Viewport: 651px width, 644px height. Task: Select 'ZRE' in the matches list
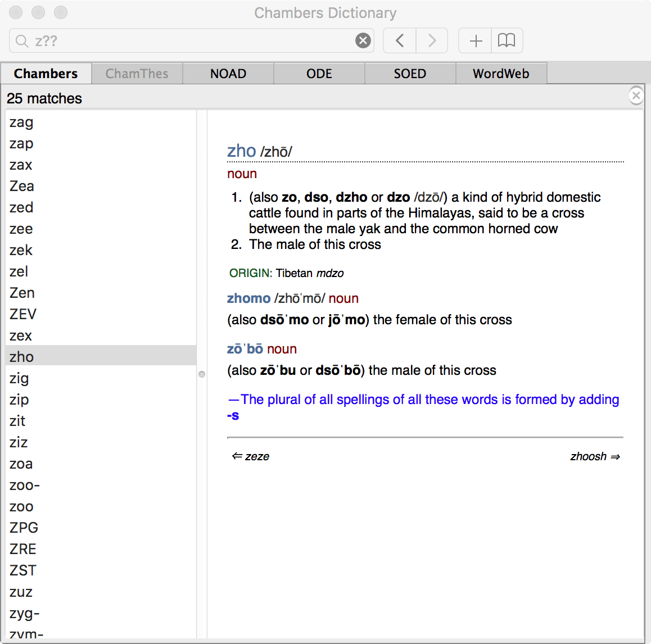101,549
